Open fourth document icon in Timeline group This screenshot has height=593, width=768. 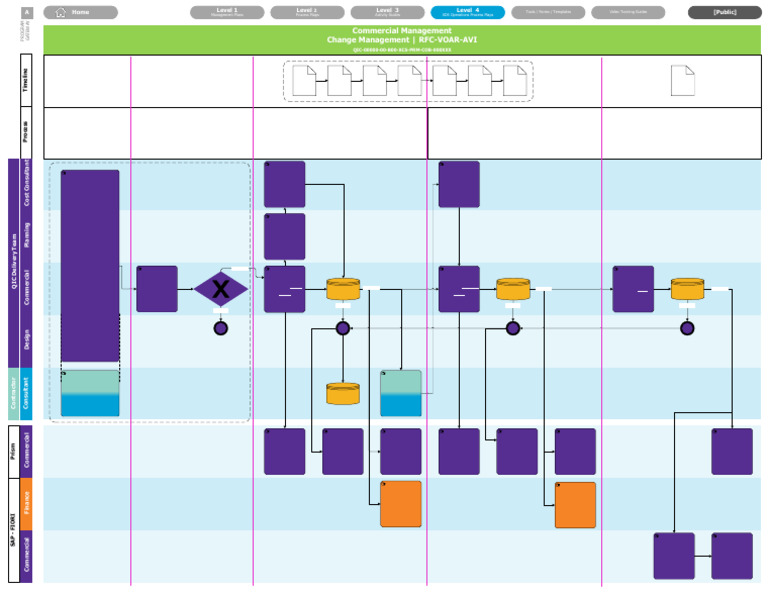[409, 80]
